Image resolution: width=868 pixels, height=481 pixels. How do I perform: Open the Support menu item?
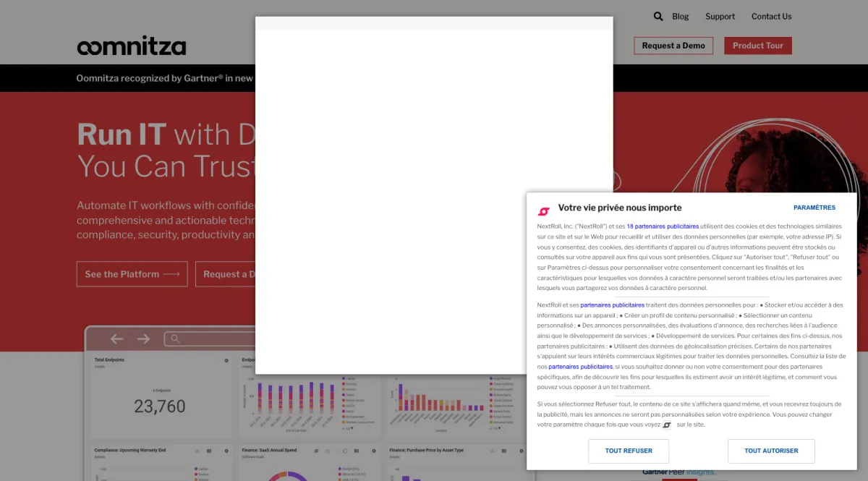coord(720,16)
